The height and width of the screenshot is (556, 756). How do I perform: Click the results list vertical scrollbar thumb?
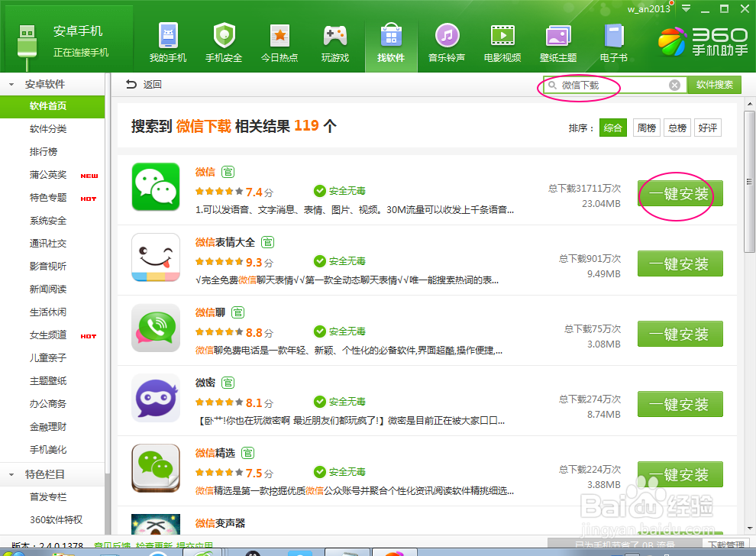749,182
